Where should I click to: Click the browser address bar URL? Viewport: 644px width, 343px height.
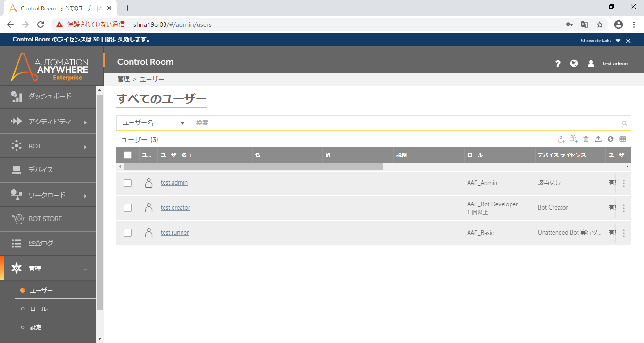coord(173,24)
